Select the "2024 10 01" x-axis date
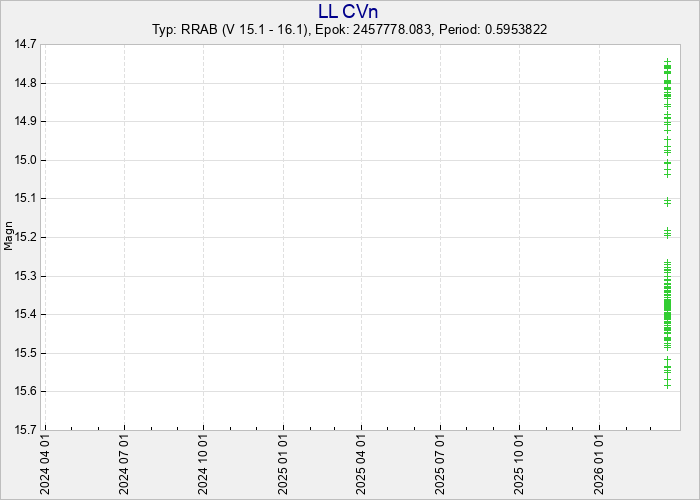 (204, 465)
